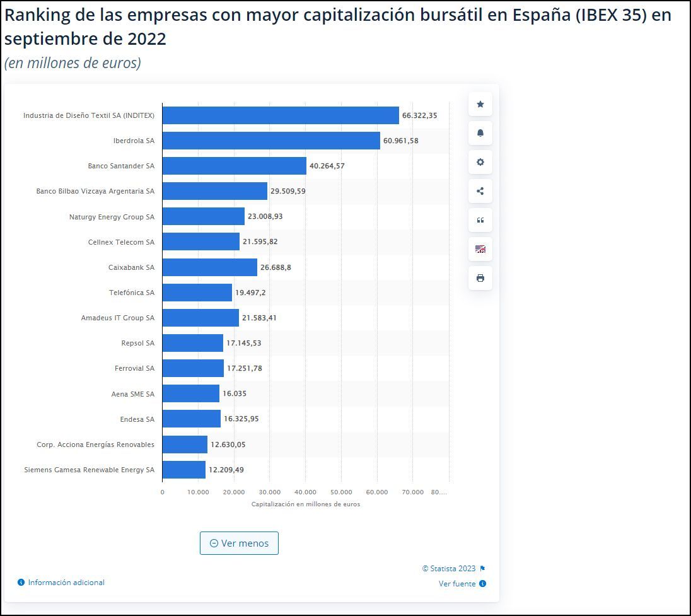Click the share icon
This screenshot has width=691, height=616.
[480, 191]
